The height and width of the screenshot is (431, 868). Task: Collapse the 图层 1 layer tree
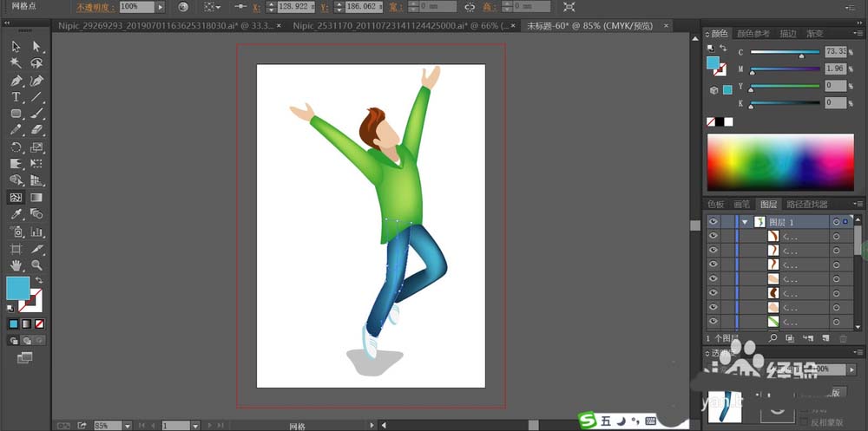tap(744, 222)
